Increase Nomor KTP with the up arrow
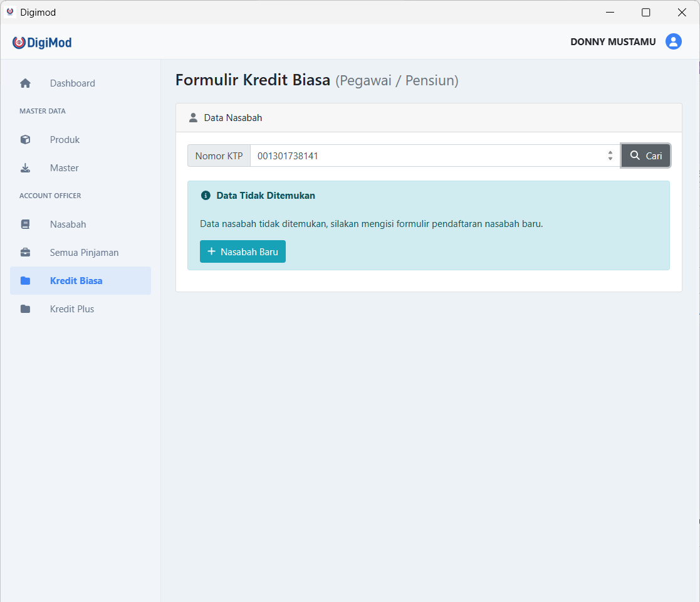The width and height of the screenshot is (700, 602). [610, 152]
